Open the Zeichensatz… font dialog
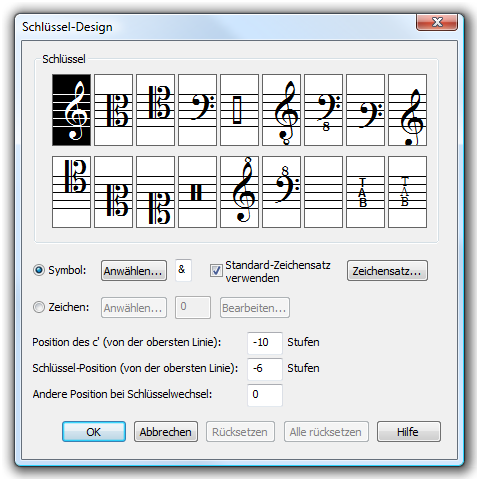 pyautogui.click(x=387, y=271)
